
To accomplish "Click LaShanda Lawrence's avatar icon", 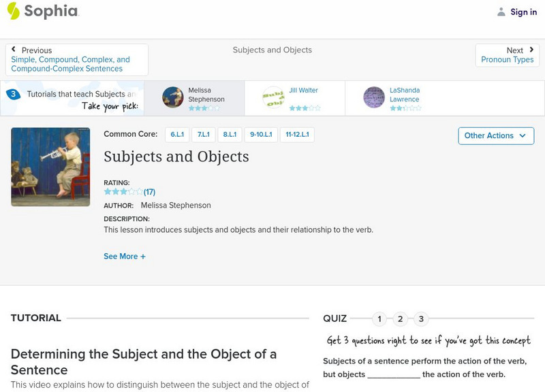I will coord(374,97).
